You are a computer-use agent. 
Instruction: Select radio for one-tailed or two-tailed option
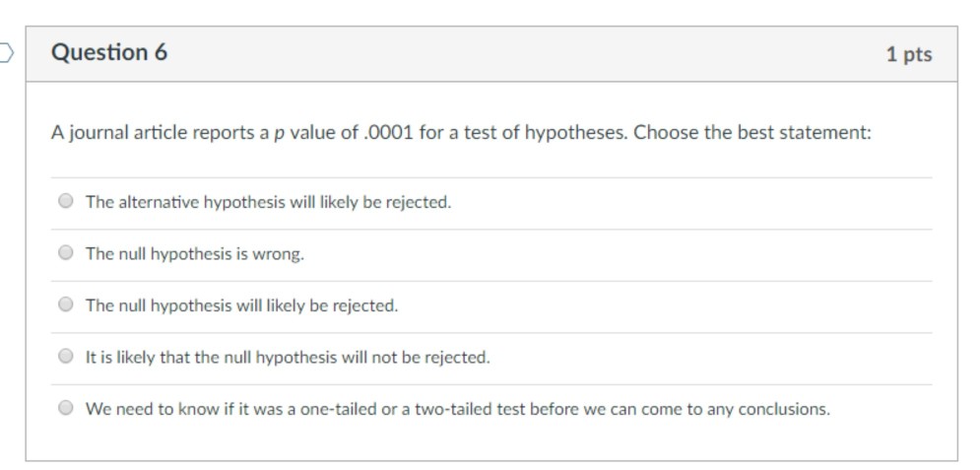coord(66,408)
